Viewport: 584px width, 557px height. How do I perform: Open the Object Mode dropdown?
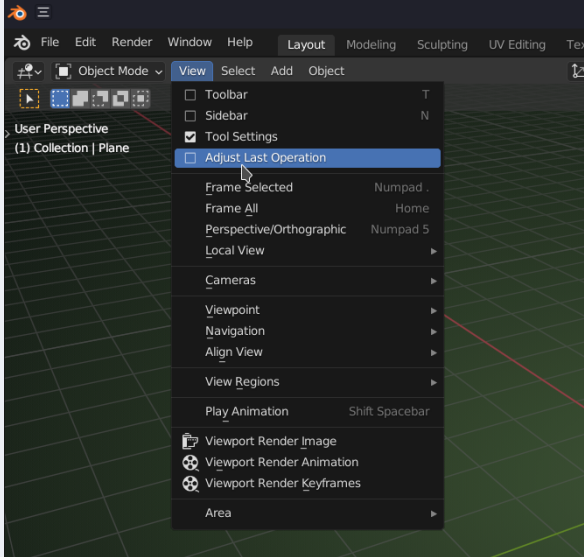click(108, 71)
